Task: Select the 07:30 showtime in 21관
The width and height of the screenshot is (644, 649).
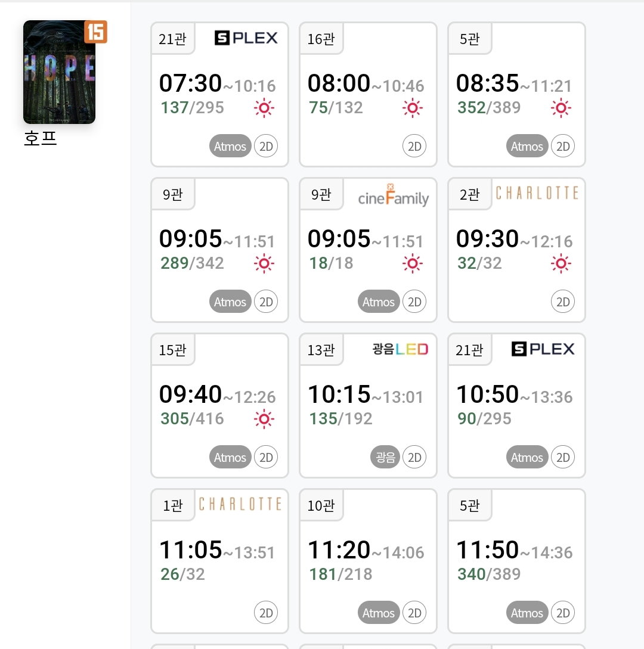Action: [x=219, y=94]
